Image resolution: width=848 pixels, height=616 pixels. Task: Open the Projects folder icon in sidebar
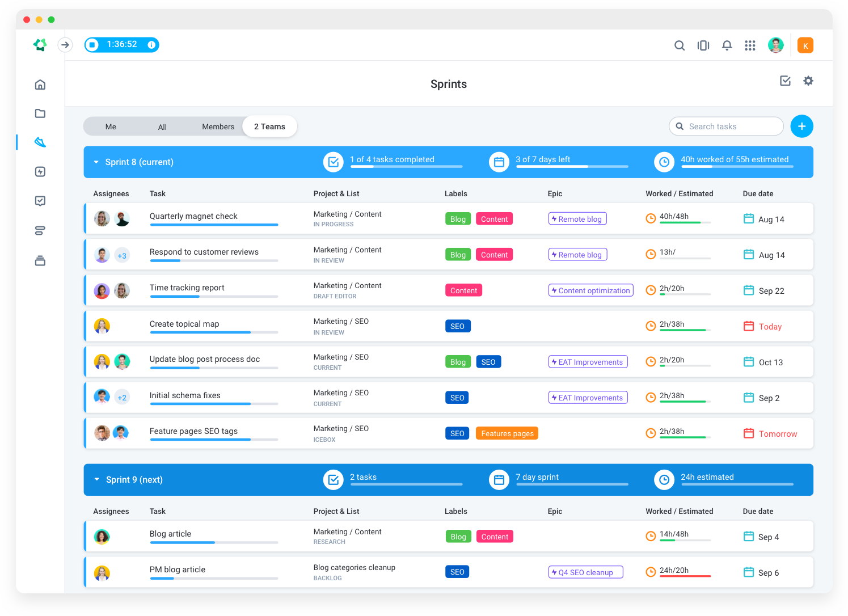click(x=40, y=113)
